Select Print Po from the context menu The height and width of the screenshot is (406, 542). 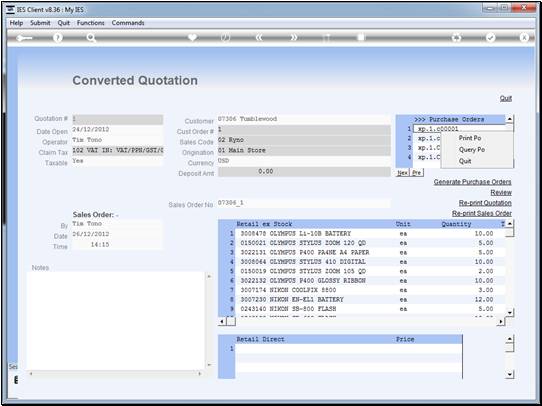(470, 138)
